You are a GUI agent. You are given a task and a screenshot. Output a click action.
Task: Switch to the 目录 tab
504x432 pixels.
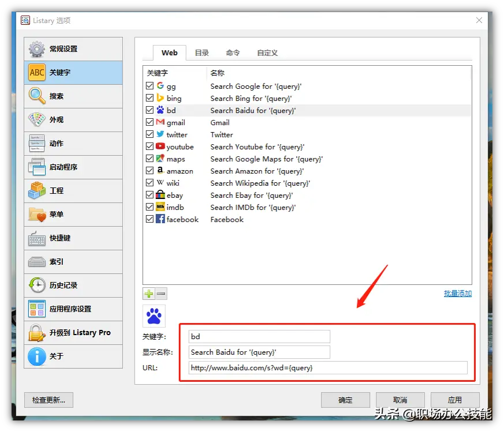[x=201, y=52]
